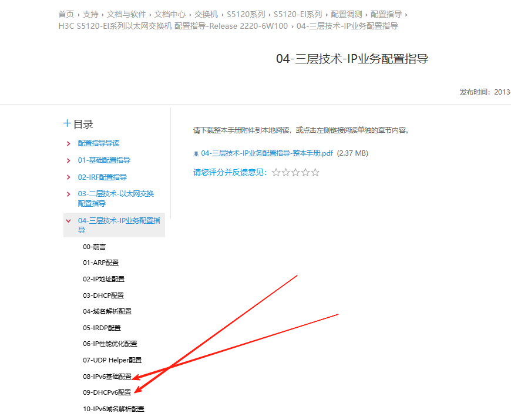Open the 04-域名解析配置 section
This screenshot has height=420, width=511.
click(x=107, y=311)
